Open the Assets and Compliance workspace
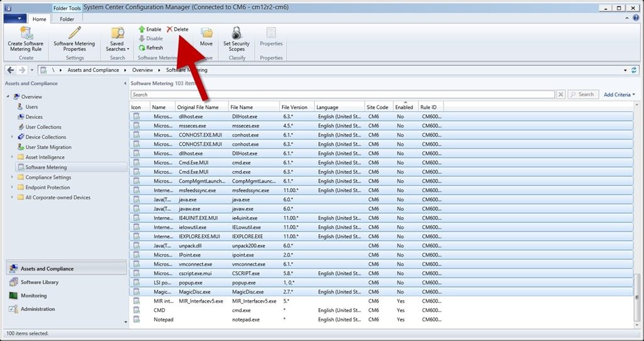The width and height of the screenshot is (644, 341). point(66,269)
